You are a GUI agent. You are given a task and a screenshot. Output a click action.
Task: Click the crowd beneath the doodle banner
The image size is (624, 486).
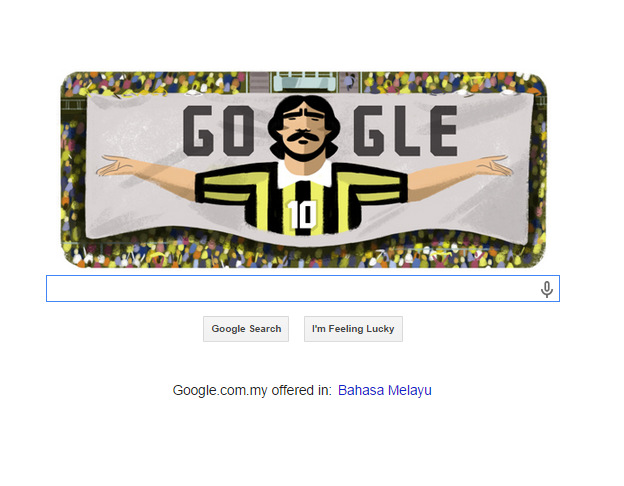click(304, 254)
